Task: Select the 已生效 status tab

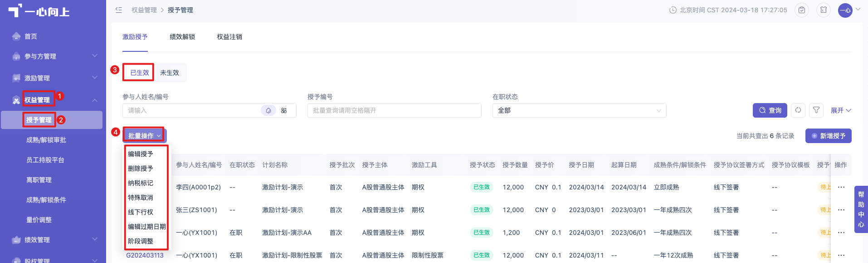Action: [x=139, y=73]
